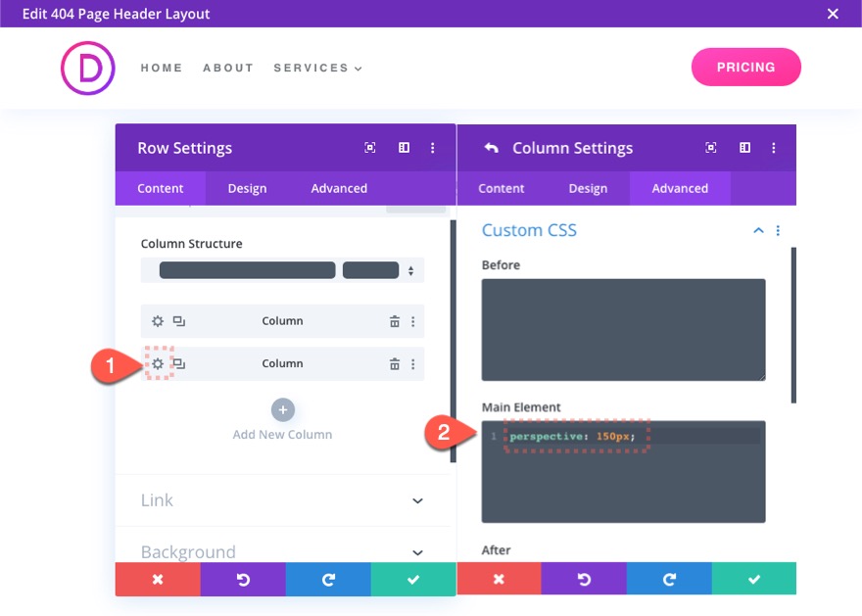Click Home nav link
Image resolution: width=862 pixels, height=616 pixels.
click(162, 69)
